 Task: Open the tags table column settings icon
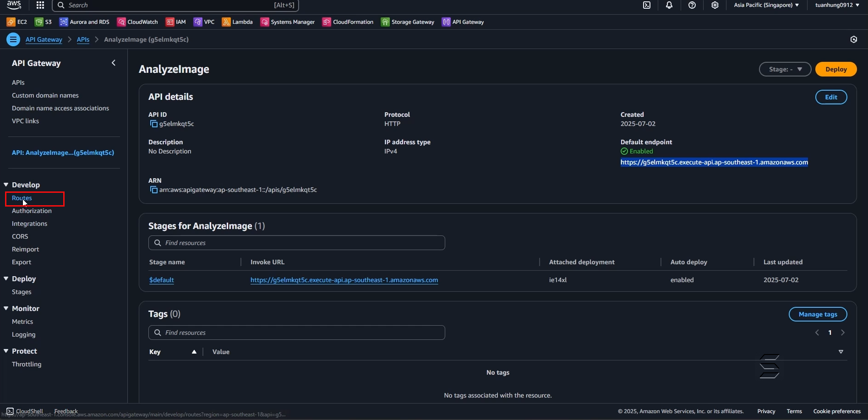point(841,352)
